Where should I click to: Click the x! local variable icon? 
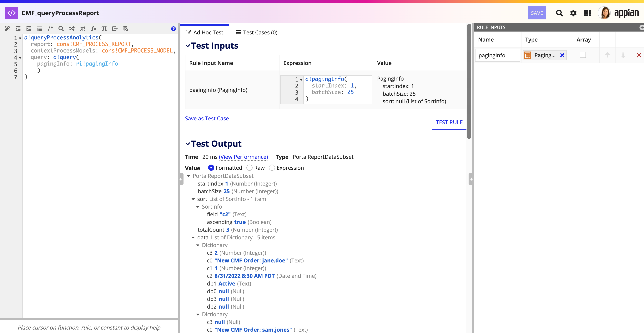[83, 29]
